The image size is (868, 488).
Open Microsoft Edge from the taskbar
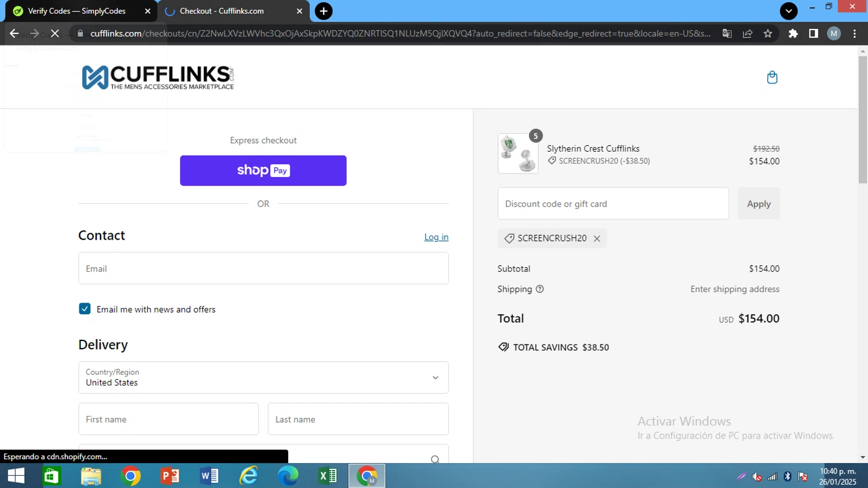tap(288, 476)
